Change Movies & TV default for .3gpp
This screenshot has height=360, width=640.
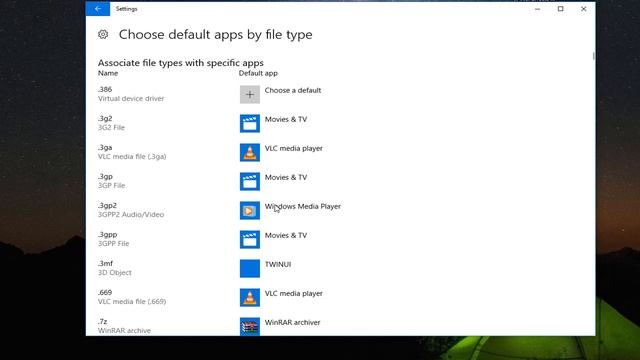pyautogui.click(x=286, y=235)
